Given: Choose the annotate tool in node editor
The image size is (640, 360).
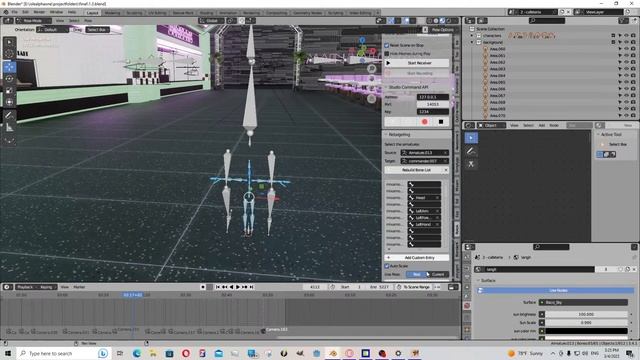Looking at the screenshot, I should 471,151.
